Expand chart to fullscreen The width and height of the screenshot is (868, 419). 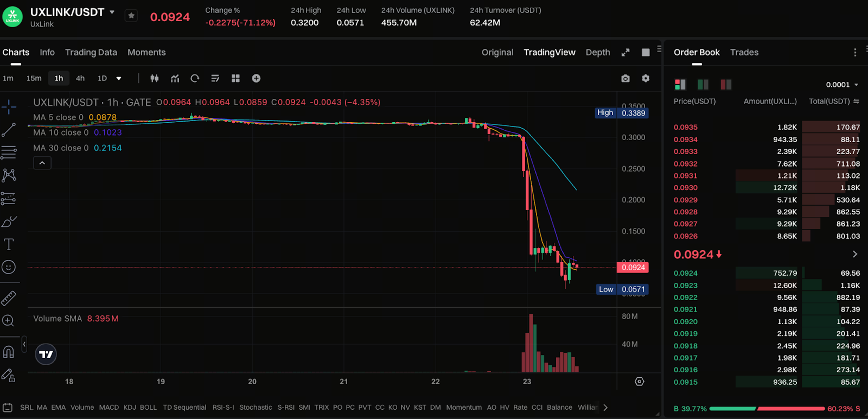coord(626,52)
